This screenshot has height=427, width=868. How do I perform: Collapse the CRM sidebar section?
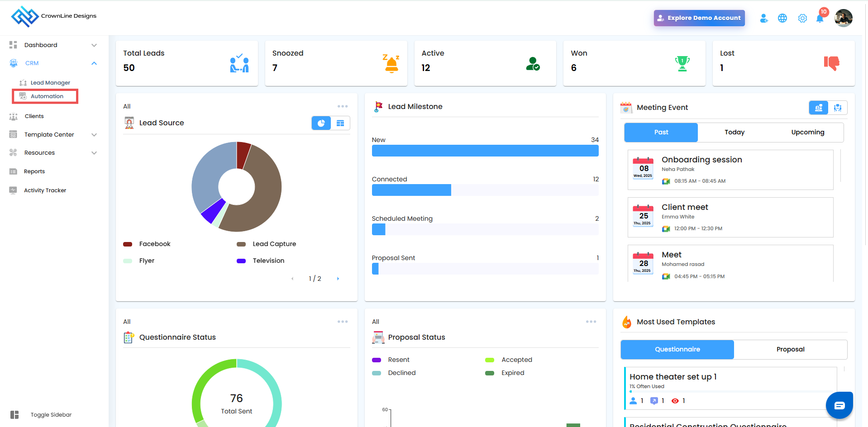94,63
